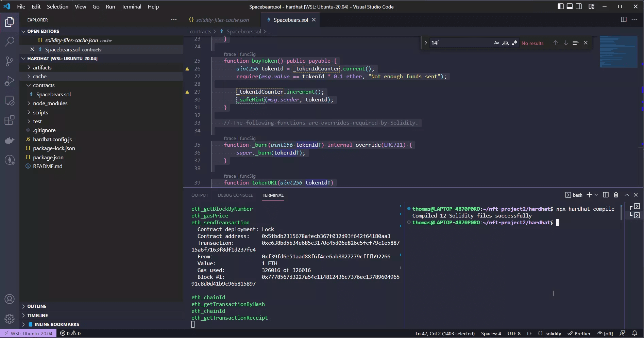Screen dimensions: 644x338
Task: Click errors and warnings count in status bar
Action: [x=70, y=334]
